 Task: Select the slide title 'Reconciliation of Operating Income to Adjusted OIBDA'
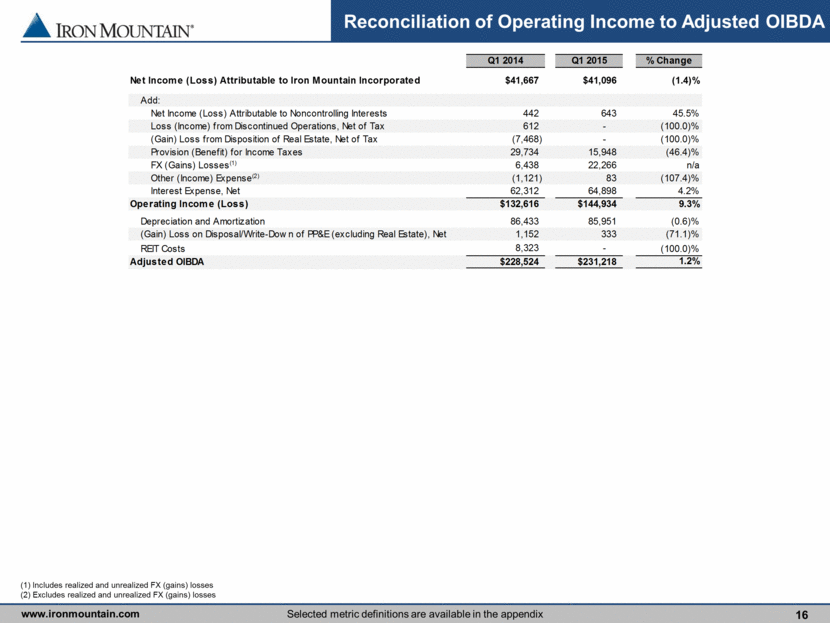click(584, 22)
